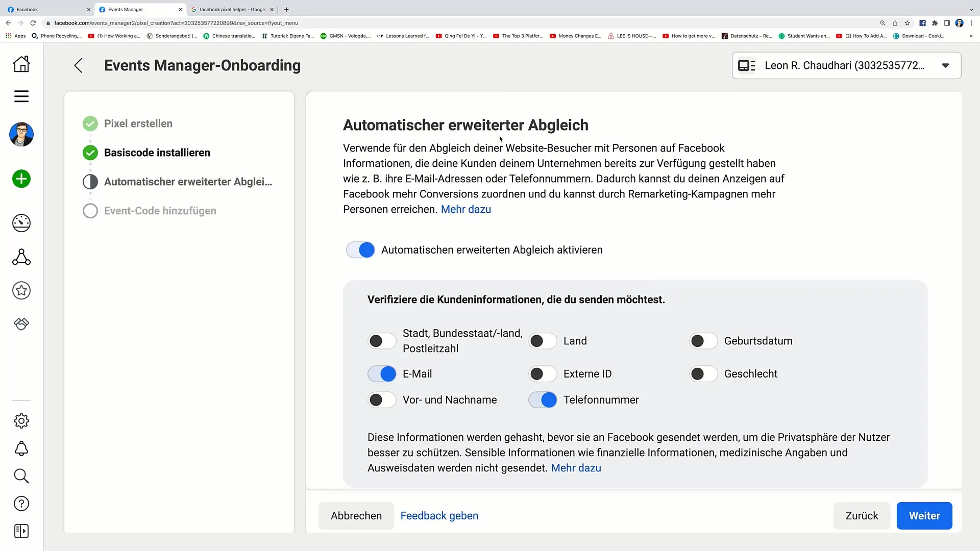The height and width of the screenshot is (551, 980).
Task: Click the account dropdown arrow caret
Action: [945, 65]
